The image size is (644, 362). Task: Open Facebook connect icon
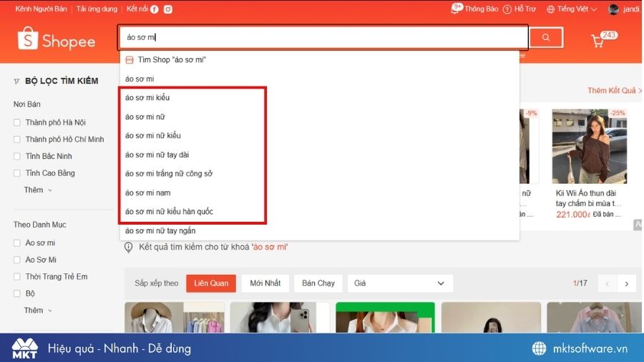click(155, 9)
